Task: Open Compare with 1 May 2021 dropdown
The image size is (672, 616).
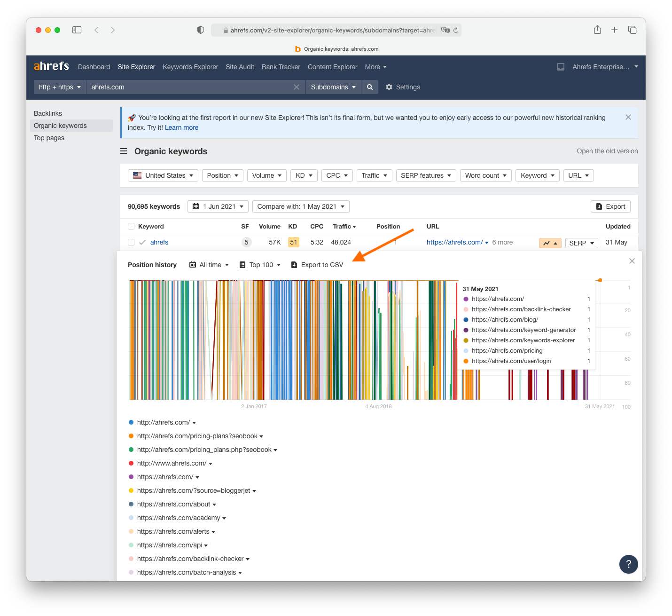Action: 301,206
